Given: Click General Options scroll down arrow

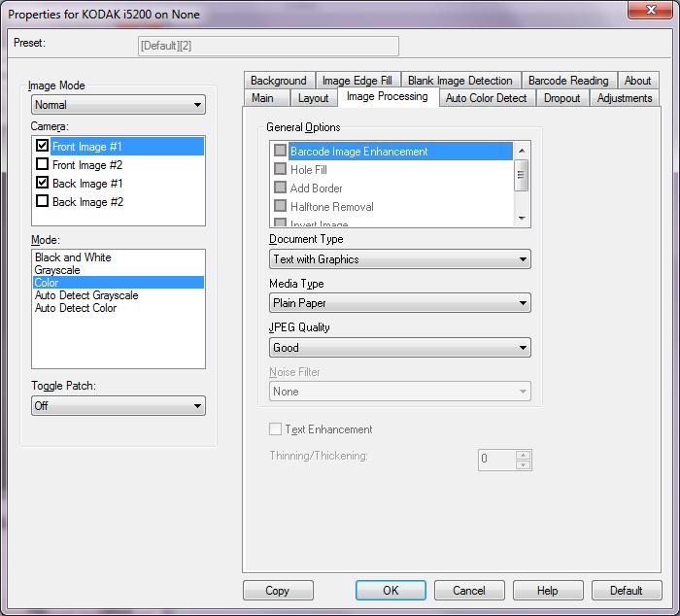Looking at the screenshot, I should (x=522, y=219).
